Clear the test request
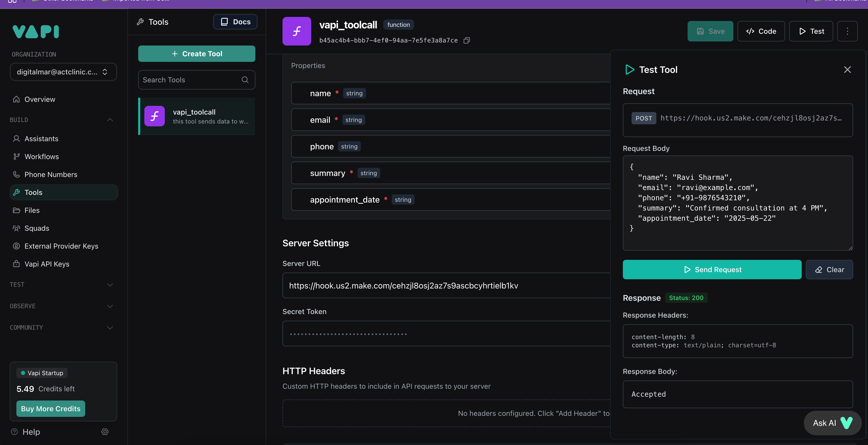This screenshot has height=445, width=868. pos(829,270)
